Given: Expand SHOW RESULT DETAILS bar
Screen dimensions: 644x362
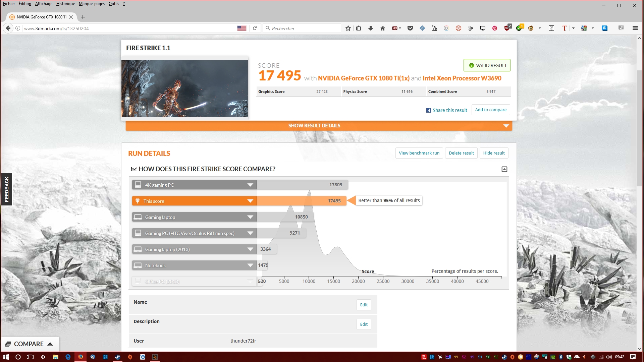Looking at the screenshot, I should tap(319, 126).
